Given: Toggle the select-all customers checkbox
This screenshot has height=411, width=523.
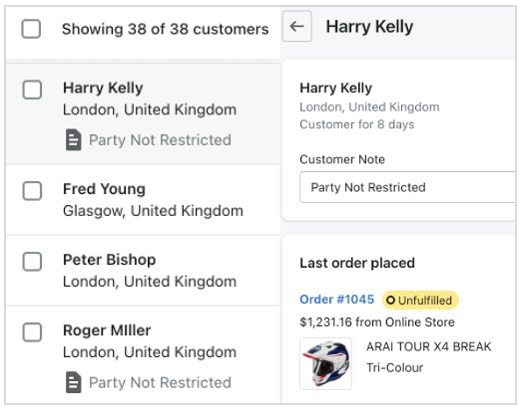Looking at the screenshot, I should pyautogui.click(x=31, y=29).
